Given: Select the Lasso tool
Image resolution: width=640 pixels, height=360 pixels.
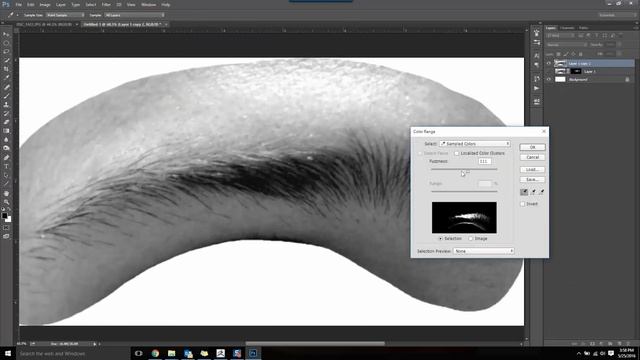Looking at the screenshot, I should [6, 52].
